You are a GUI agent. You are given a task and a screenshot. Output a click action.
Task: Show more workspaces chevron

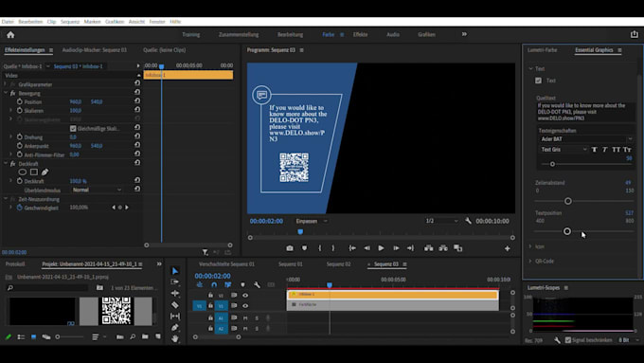[x=464, y=34]
